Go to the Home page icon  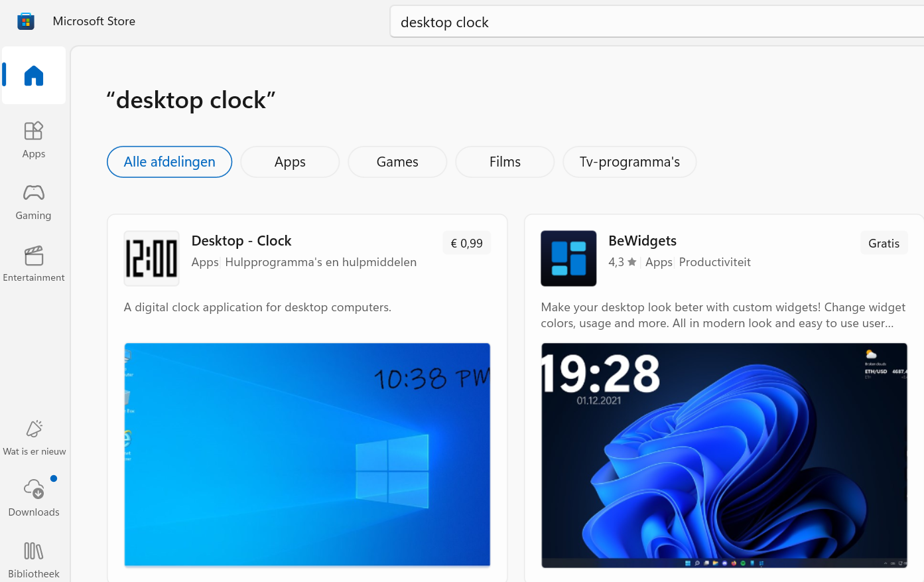[34, 76]
